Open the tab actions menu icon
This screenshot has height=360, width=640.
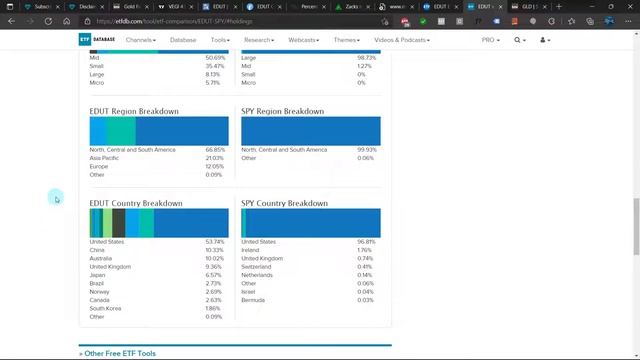point(10,7)
